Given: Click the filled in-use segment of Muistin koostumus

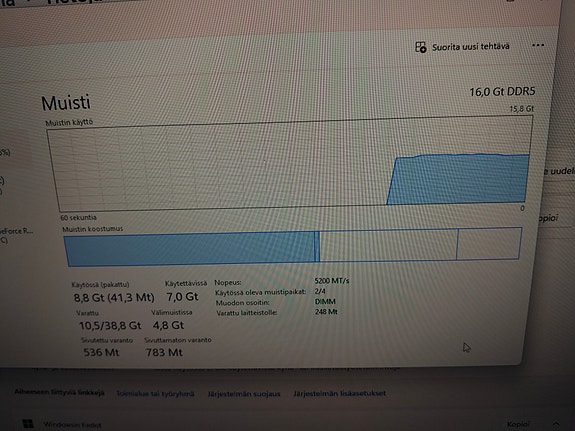Looking at the screenshot, I should [x=190, y=249].
